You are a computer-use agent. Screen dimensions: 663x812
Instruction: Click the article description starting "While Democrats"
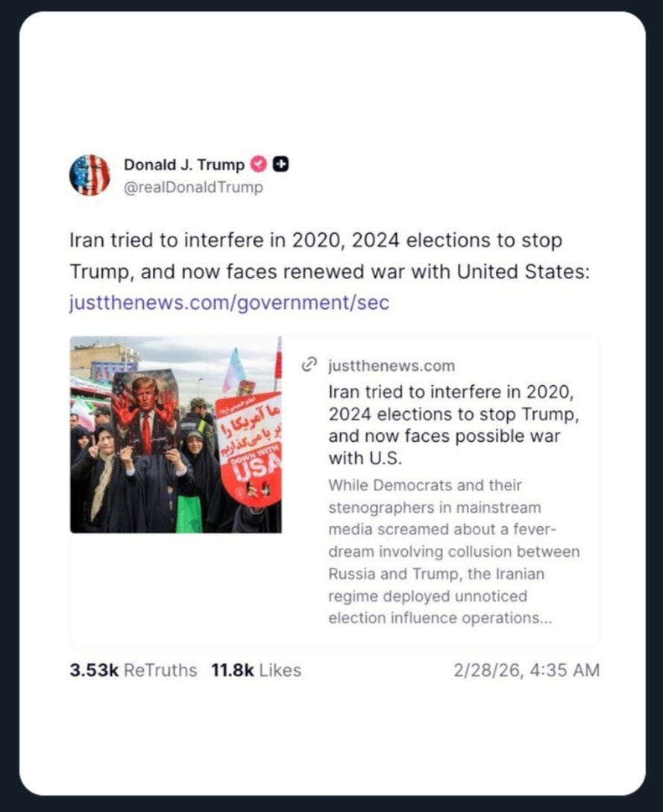[453, 552]
